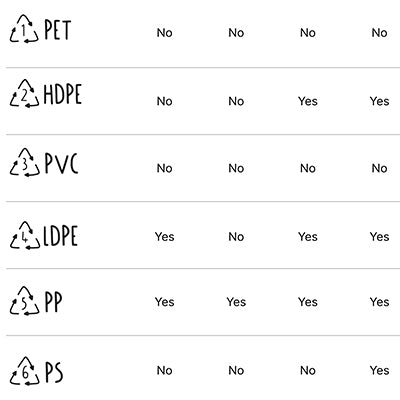
Task: Click the first Yes in the HDPE row
Action: point(308,101)
